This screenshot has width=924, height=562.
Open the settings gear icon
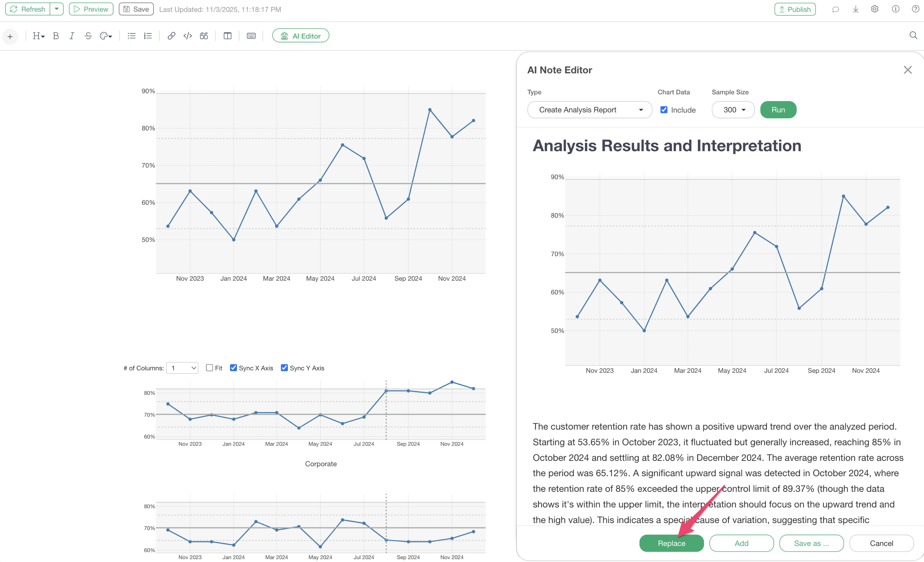click(875, 9)
